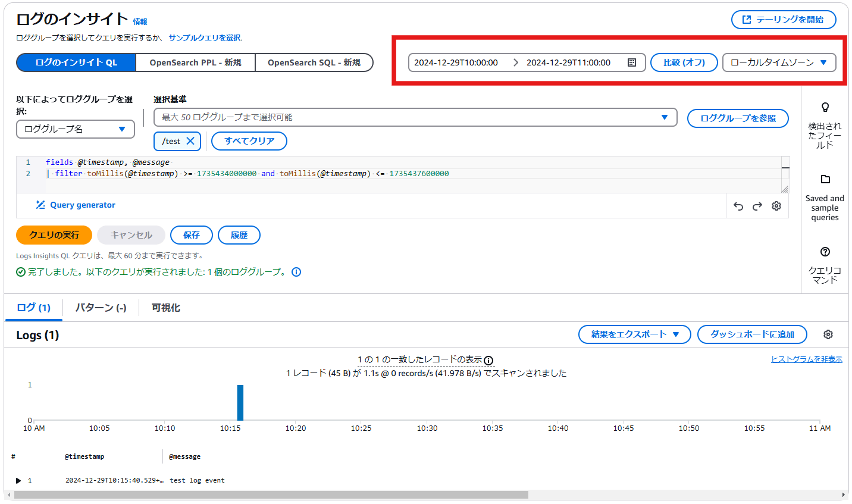The image size is (852, 504).
Task: Run the query with the orange button
Action: (x=54, y=235)
